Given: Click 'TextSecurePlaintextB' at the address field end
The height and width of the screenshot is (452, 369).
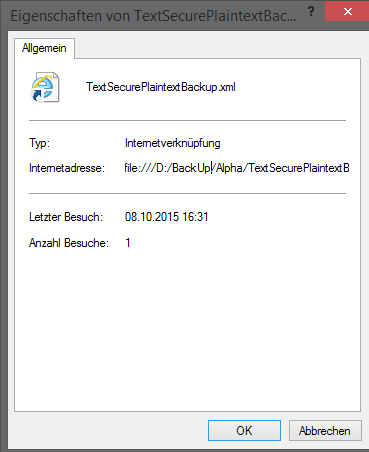Looking at the screenshot, I should (x=299, y=168).
